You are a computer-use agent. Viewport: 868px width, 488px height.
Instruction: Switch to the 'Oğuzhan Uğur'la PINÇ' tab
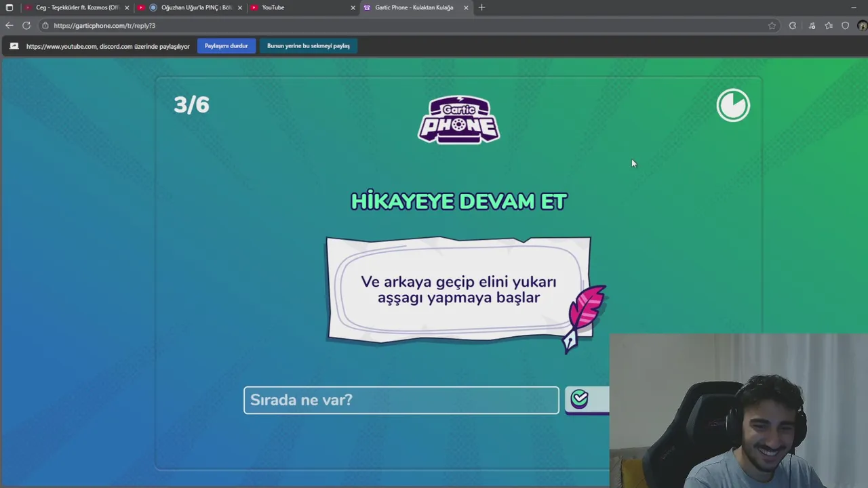point(190,7)
